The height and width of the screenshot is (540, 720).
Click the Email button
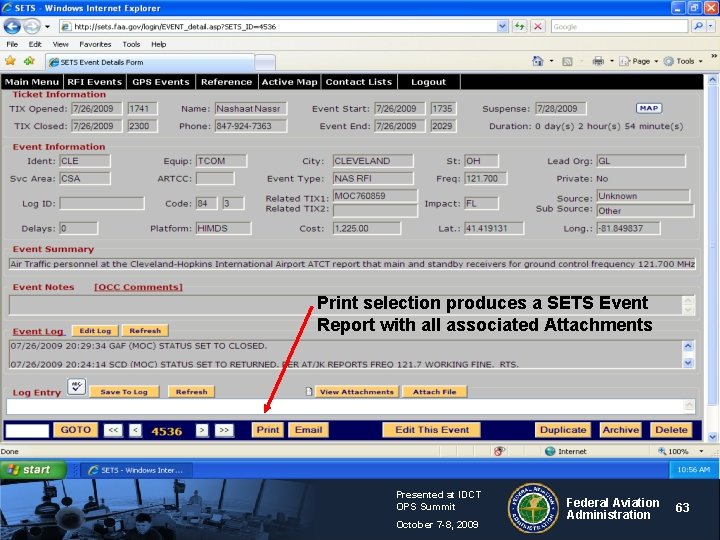click(309, 430)
